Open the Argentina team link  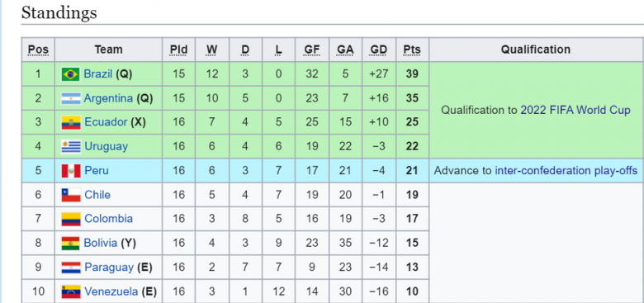(x=108, y=98)
